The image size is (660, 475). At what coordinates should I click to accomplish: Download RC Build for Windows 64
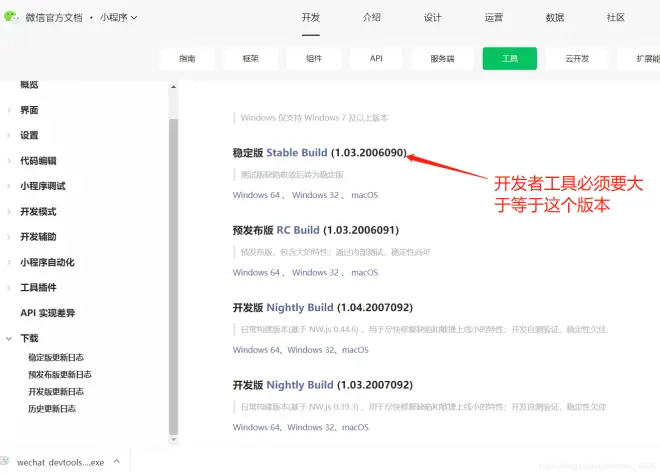pyautogui.click(x=256, y=272)
